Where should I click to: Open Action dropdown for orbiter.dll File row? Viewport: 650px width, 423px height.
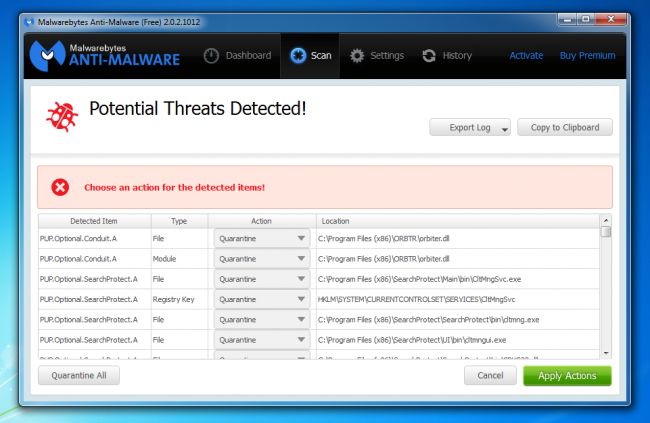pyautogui.click(x=262, y=238)
